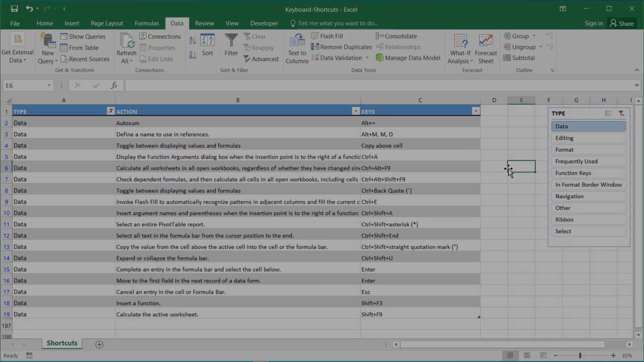Viewport: 644px width, 362px height.
Task: Switch to the Home tab
Action: [45, 23]
